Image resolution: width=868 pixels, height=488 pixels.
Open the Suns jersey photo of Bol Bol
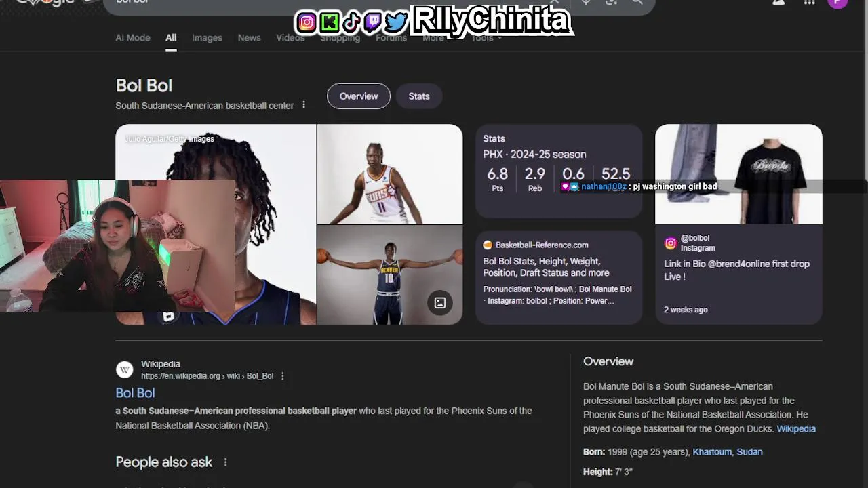pos(390,174)
